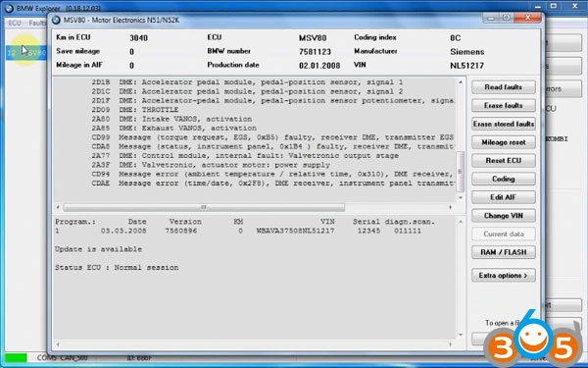Image resolution: width=588 pixels, height=368 pixels.
Task: Click lower log pane scroll up arrow
Action: pos(461,222)
